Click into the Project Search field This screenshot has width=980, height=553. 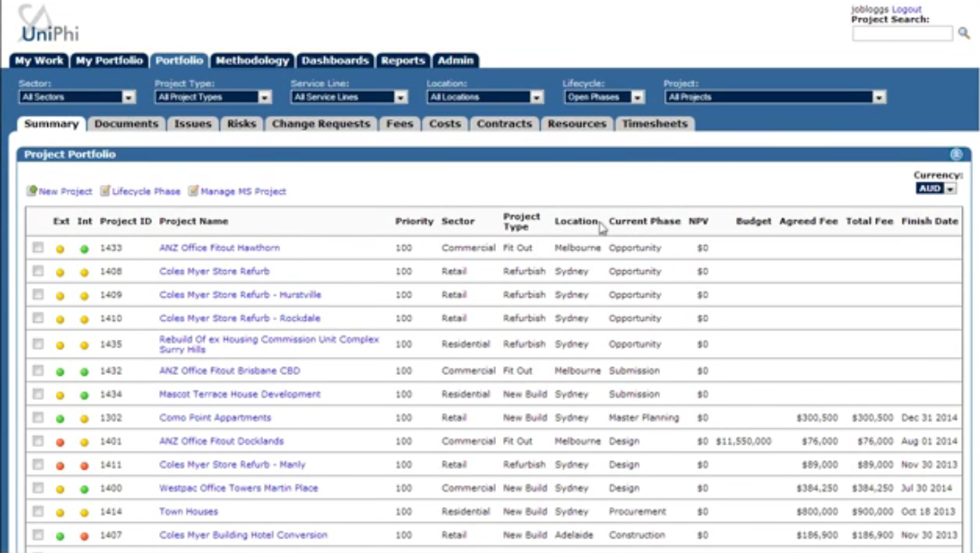pos(902,34)
